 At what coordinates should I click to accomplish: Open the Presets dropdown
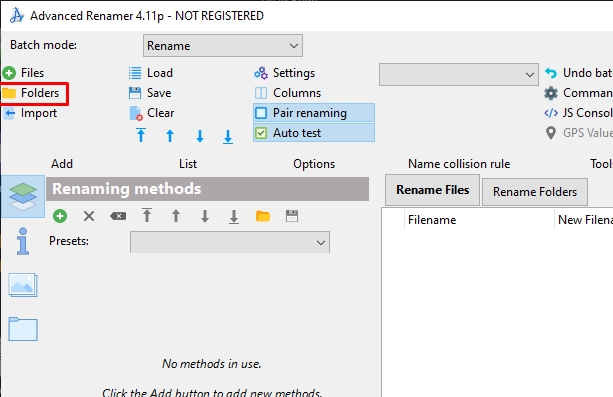(x=230, y=242)
